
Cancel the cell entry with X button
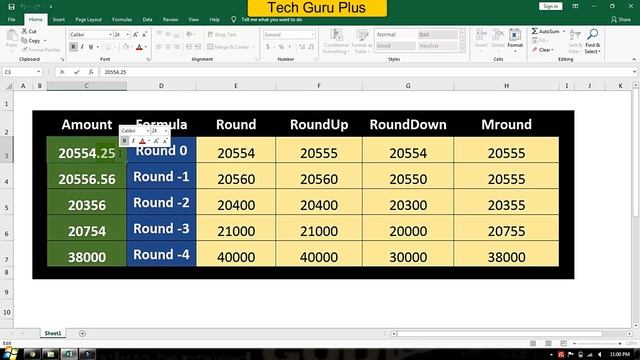point(62,72)
